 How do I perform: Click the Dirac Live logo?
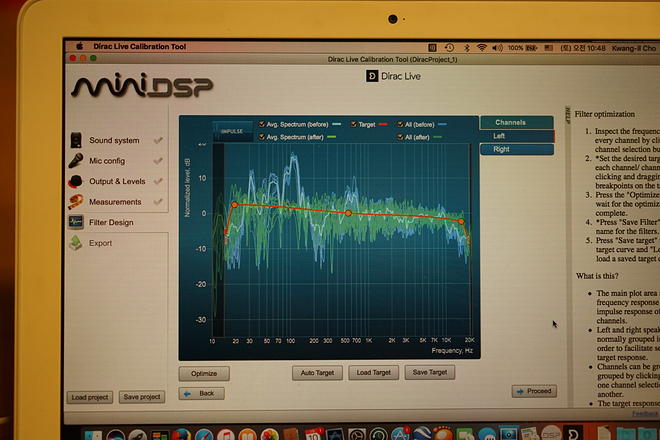[x=393, y=76]
